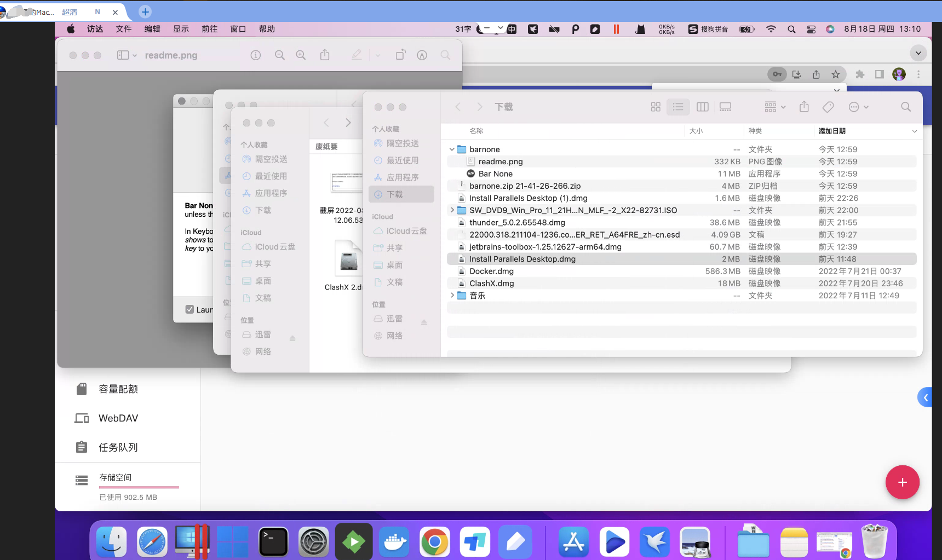
Task: Expand the SW_DVD9_Win_Pro_11 ISO folder
Action: 452,210
